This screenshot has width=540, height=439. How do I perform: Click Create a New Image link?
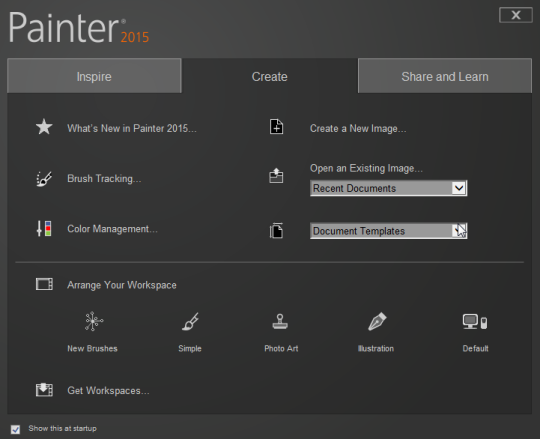click(358, 128)
